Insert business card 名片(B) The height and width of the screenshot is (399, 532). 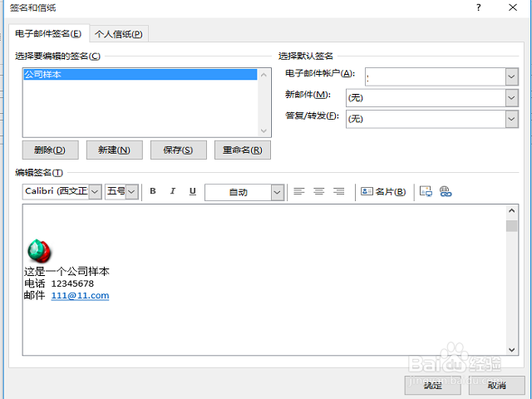pos(383,192)
